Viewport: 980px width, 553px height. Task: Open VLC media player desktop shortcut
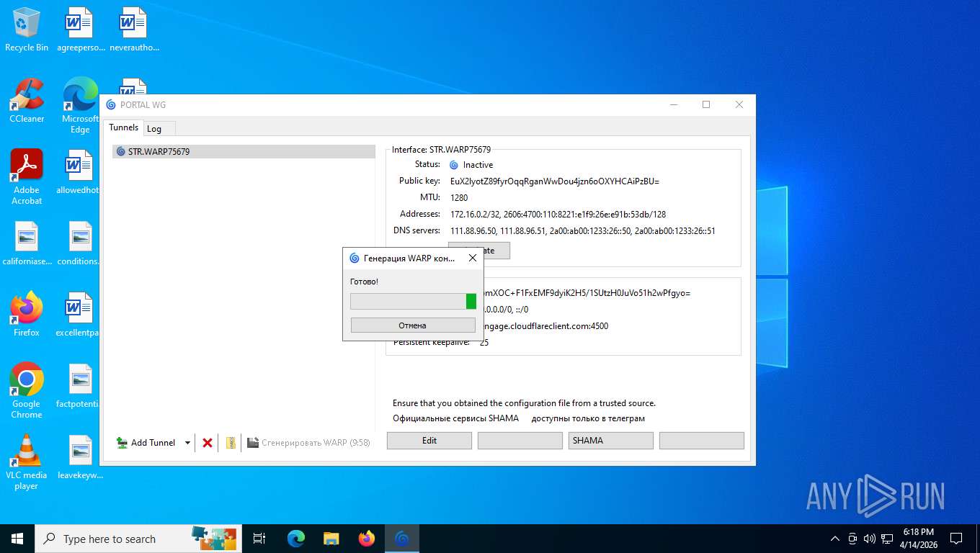tap(27, 462)
